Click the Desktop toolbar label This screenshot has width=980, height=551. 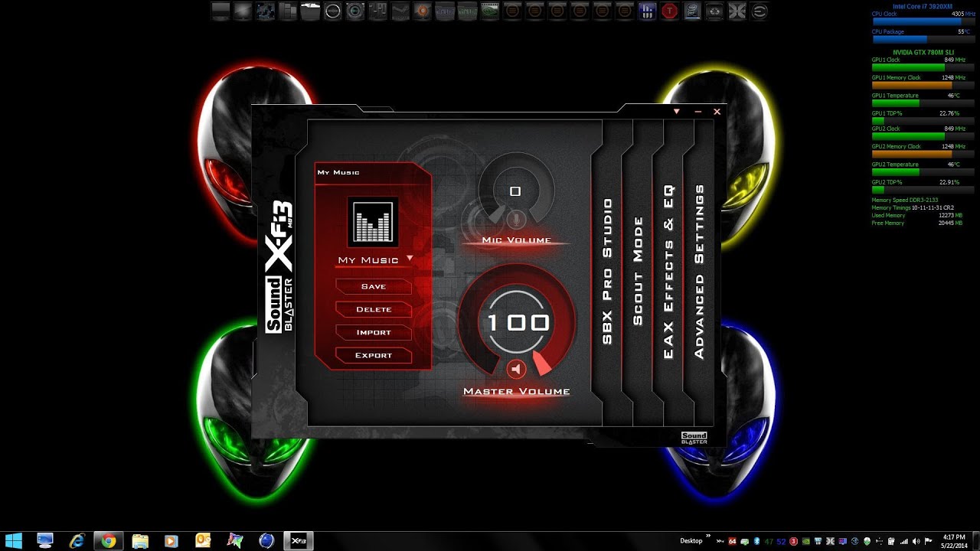[691, 541]
